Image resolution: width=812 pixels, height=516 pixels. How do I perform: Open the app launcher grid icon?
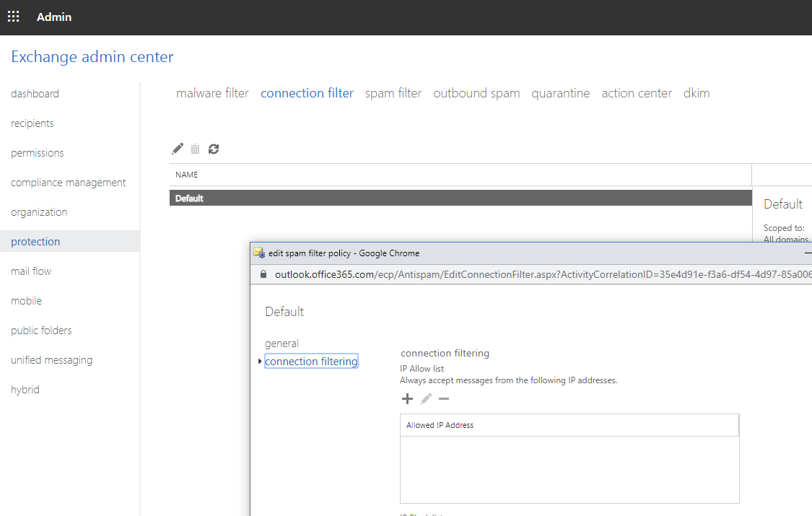14,17
